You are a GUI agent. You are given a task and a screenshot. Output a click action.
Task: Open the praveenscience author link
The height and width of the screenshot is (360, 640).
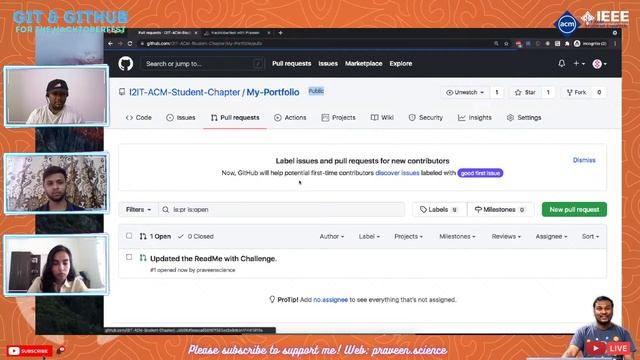click(x=216, y=270)
